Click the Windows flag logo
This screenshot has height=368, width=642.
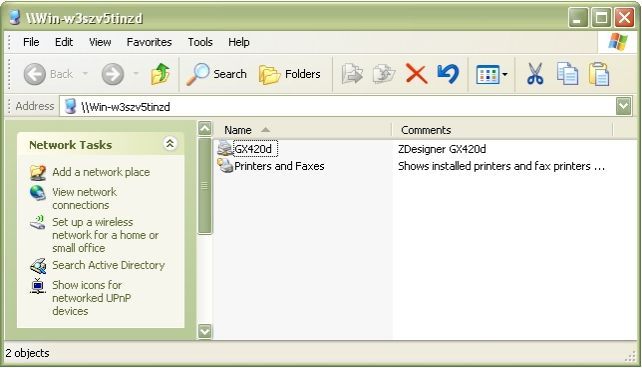point(617,42)
